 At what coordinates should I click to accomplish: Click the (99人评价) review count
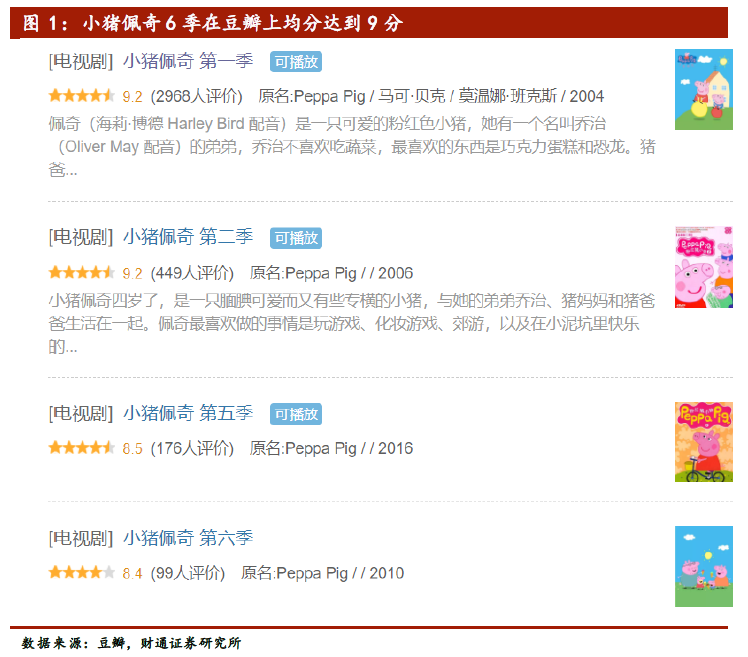(188, 573)
